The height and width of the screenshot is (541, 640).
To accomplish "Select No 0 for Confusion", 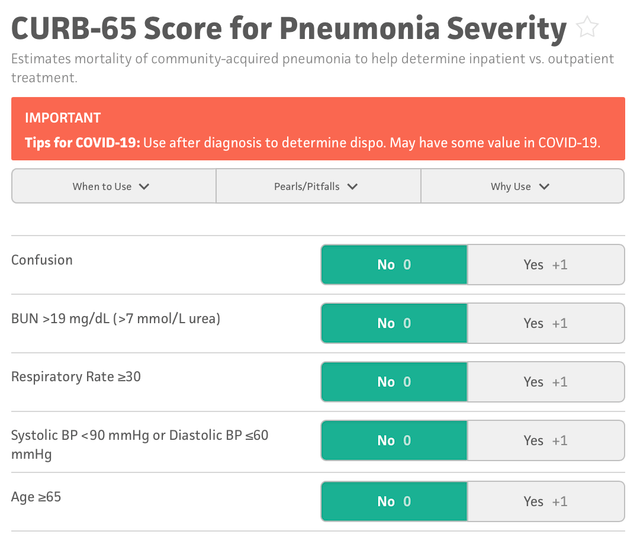I will click(394, 265).
